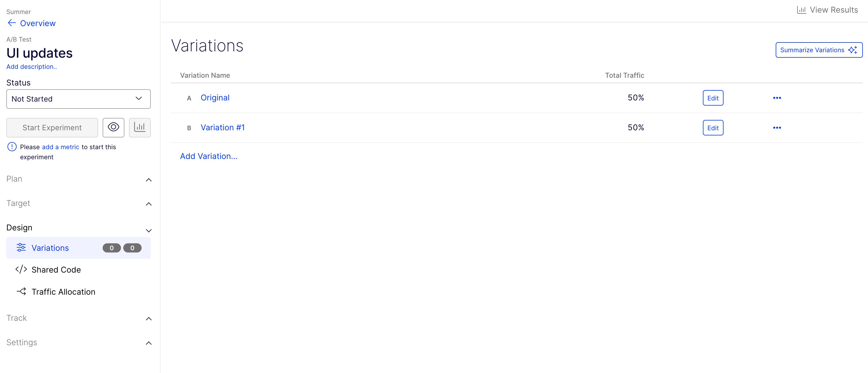The image size is (868, 373).
Task: Open the Not Started status dropdown
Action: (78, 99)
